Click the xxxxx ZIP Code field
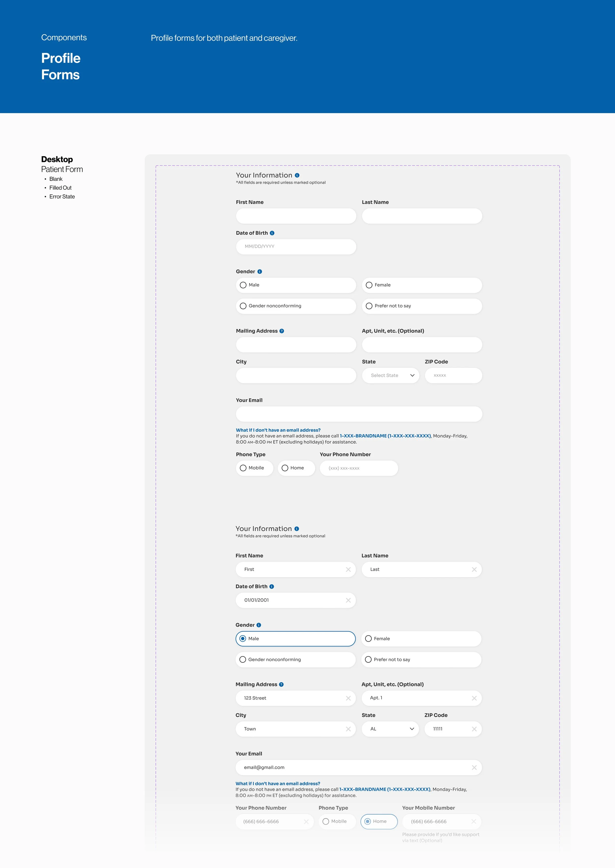The image size is (615, 868). (453, 376)
